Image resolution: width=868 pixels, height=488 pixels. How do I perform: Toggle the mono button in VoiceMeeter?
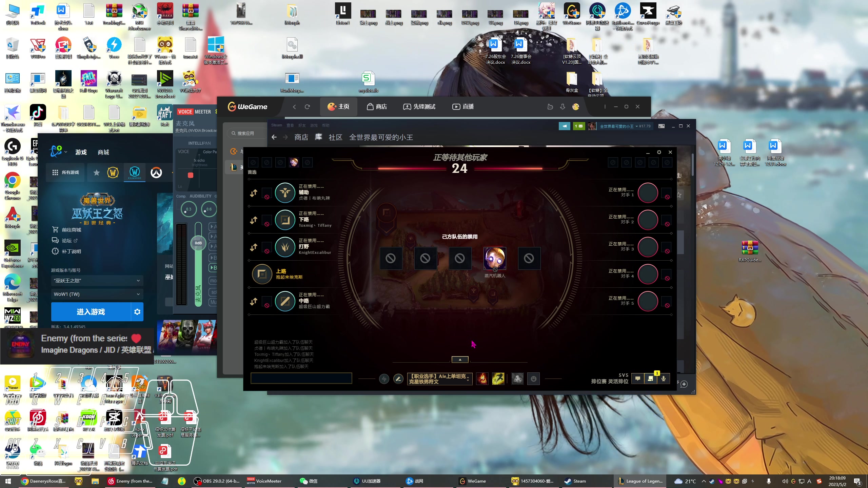coord(213,281)
